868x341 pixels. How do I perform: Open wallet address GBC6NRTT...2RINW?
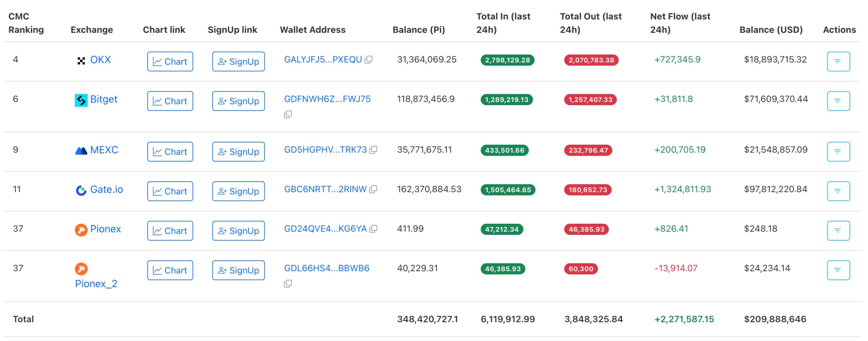(x=325, y=189)
